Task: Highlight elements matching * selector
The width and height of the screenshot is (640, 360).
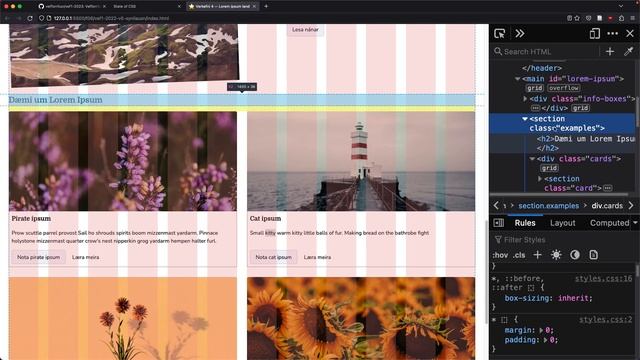Action: click(504, 320)
